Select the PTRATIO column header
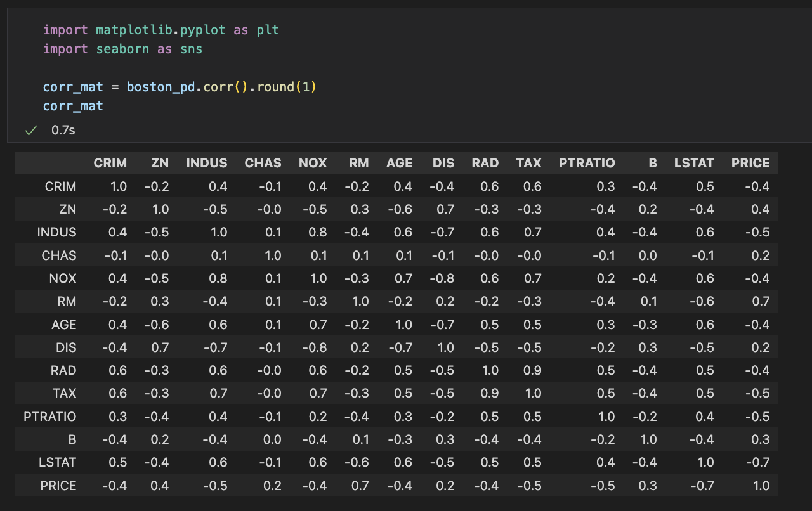Image resolution: width=812 pixels, height=511 pixels. (587, 163)
